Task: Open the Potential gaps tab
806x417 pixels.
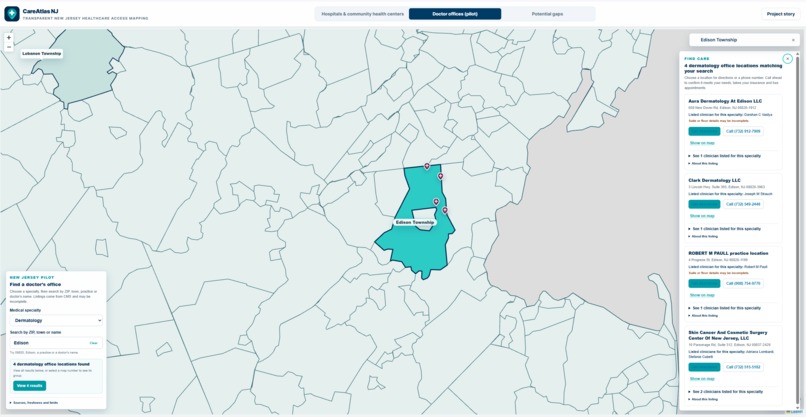Action: tap(547, 14)
